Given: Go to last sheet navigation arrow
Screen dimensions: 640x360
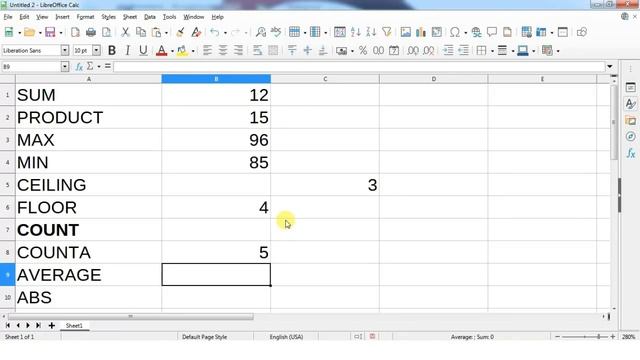Looking at the screenshot, I should tap(38, 325).
